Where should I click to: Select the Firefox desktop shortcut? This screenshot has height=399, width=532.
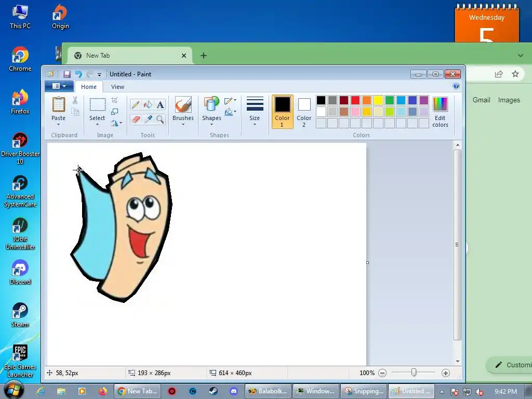point(20,102)
